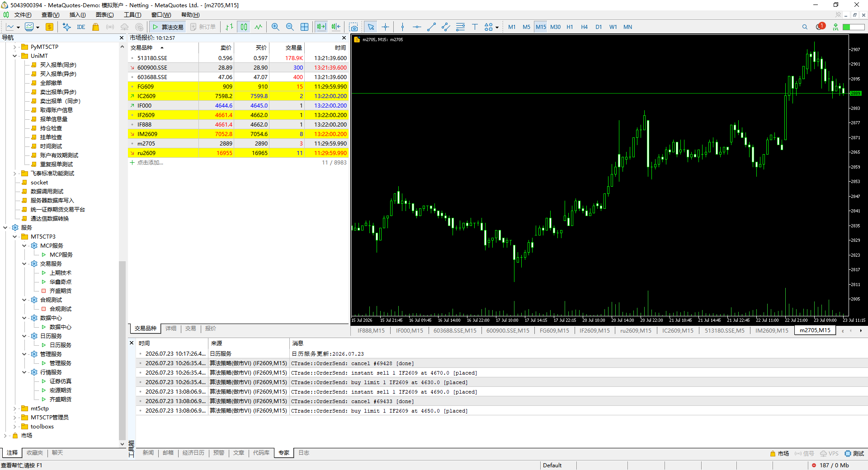The width and height of the screenshot is (868, 470).
Task: Click the navigator vertical scrollbar
Action: pyautogui.click(x=122, y=350)
